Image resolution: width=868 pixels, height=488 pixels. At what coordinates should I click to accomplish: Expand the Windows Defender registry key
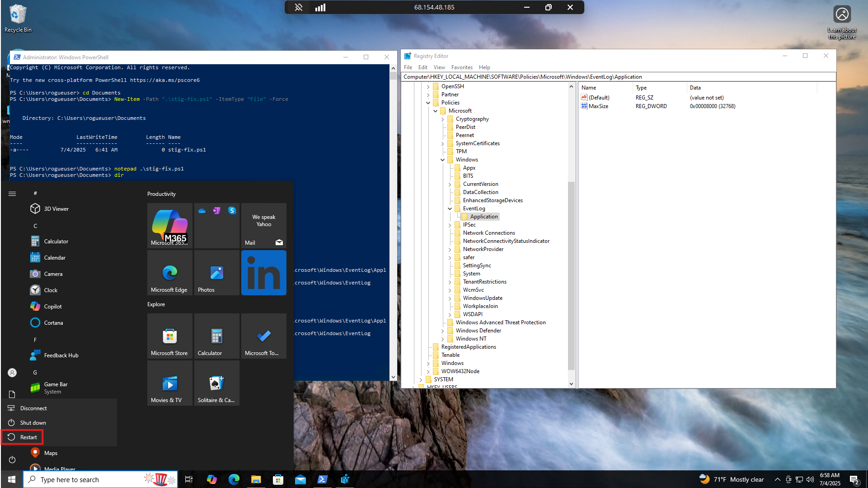(442, 331)
